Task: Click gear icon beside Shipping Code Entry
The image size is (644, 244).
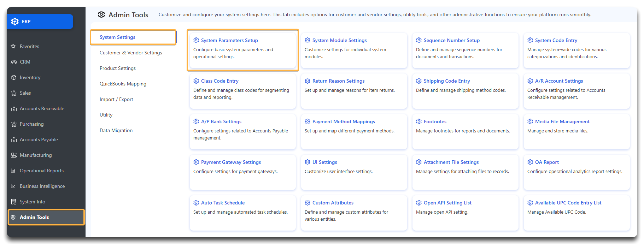Action: (x=419, y=81)
